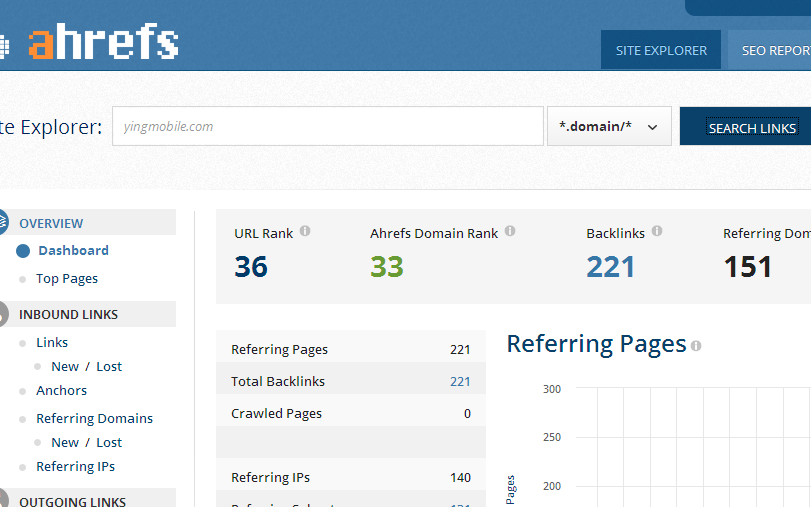The width and height of the screenshot is (811, 507).
Task: Click the info icon beside Referring Pages heading
Action: (696, 346)
